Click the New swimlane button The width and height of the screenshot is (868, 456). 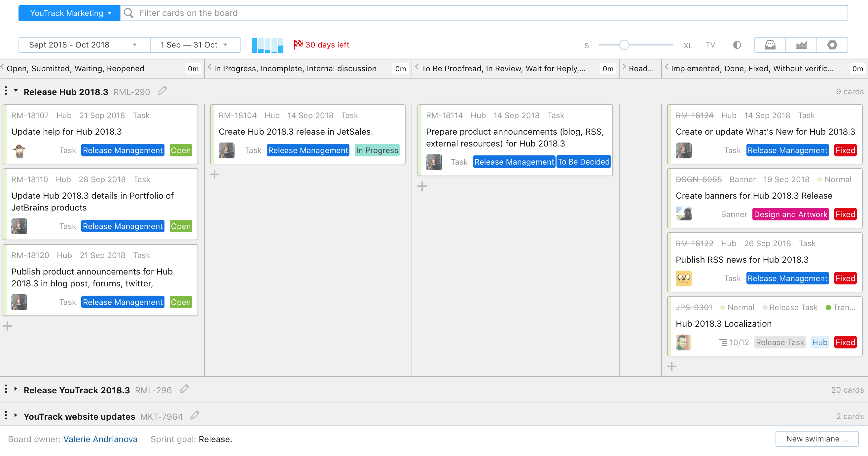816,439
